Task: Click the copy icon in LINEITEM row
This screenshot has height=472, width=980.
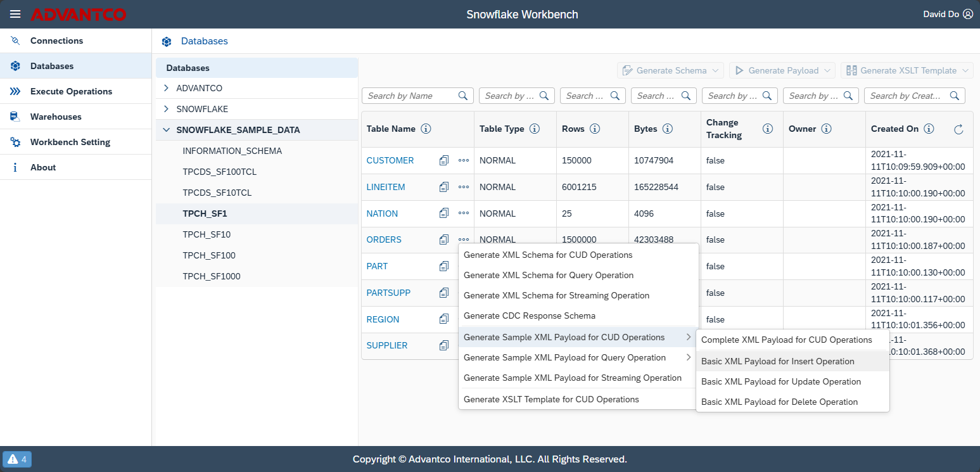Action: click(444, 187)
